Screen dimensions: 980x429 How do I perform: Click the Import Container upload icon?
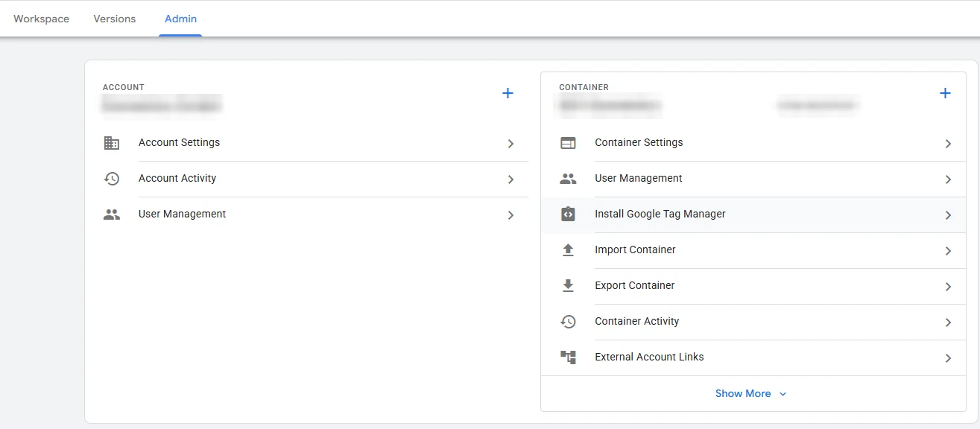point(568,250)
